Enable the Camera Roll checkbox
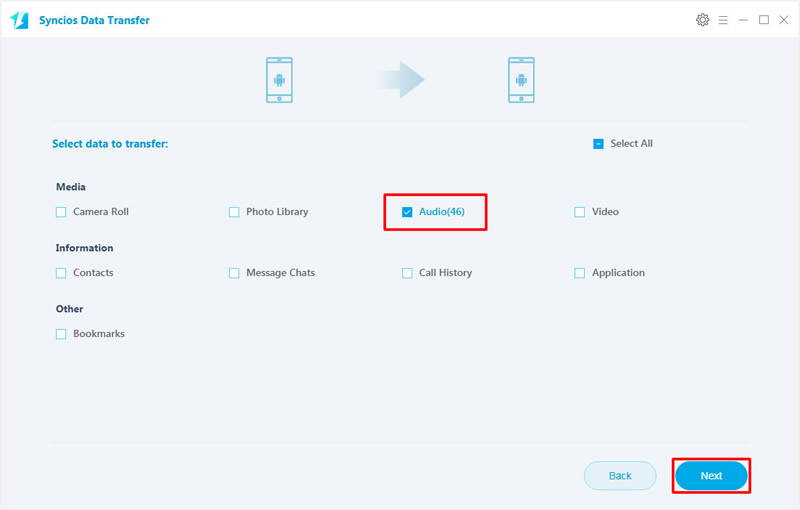 (61, 212)
